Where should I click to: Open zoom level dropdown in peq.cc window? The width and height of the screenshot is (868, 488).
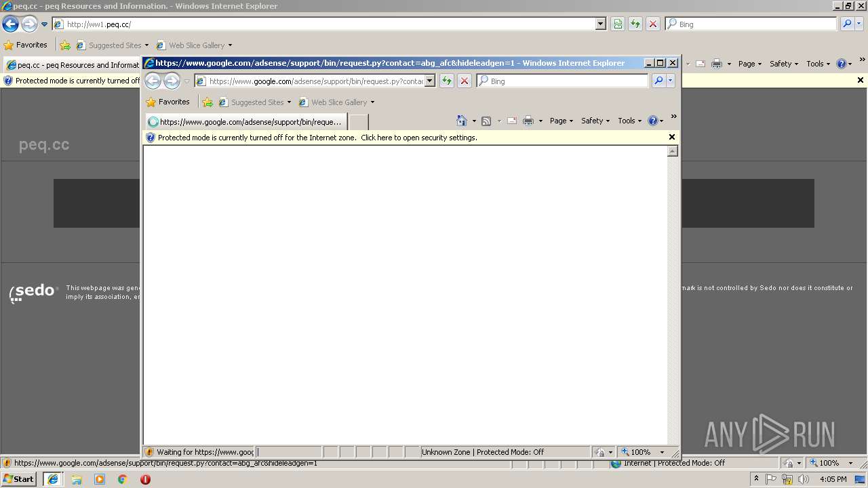click(x=850, y=463)
